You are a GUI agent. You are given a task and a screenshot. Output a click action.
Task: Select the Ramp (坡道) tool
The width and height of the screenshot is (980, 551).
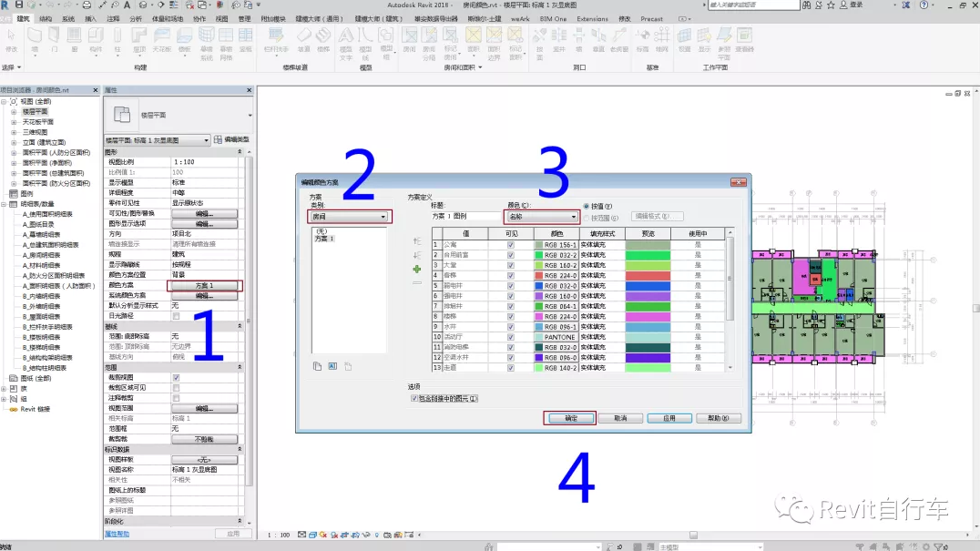(x=303, y=42)
